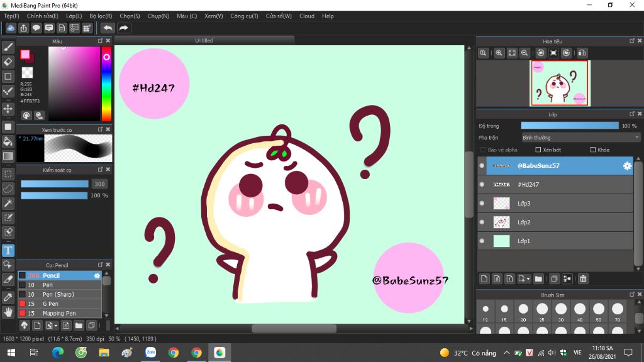Image resolution: width=644 pixels, height=362 pixels.
Task: Select the Mapping Pen brush
Action: 60,313
